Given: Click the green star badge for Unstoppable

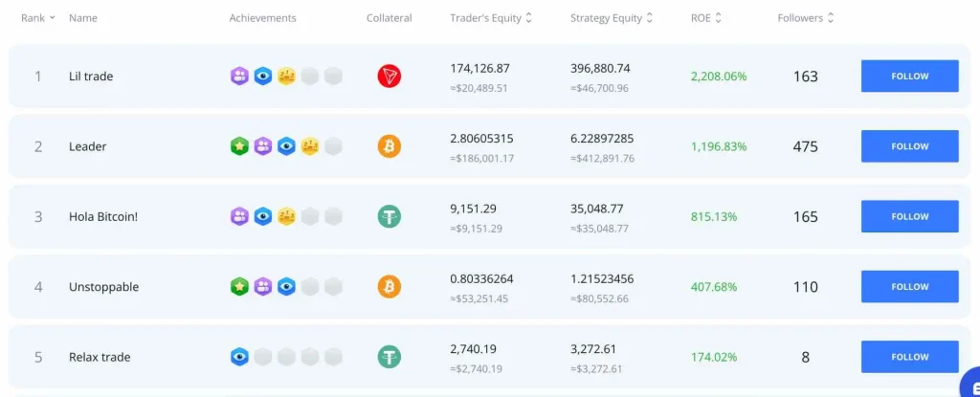Looking at the screenshot, I should 239,287.
